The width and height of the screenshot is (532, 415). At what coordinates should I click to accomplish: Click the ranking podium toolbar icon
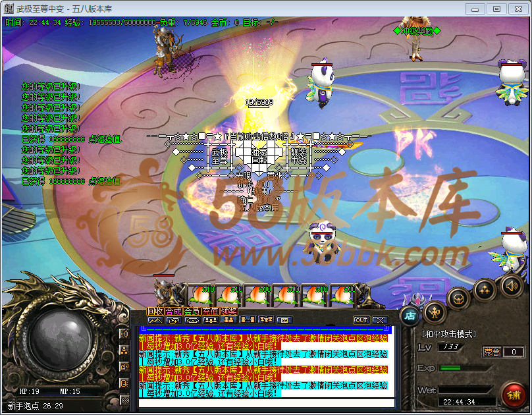pyautogui.click(x=266, y=320)
